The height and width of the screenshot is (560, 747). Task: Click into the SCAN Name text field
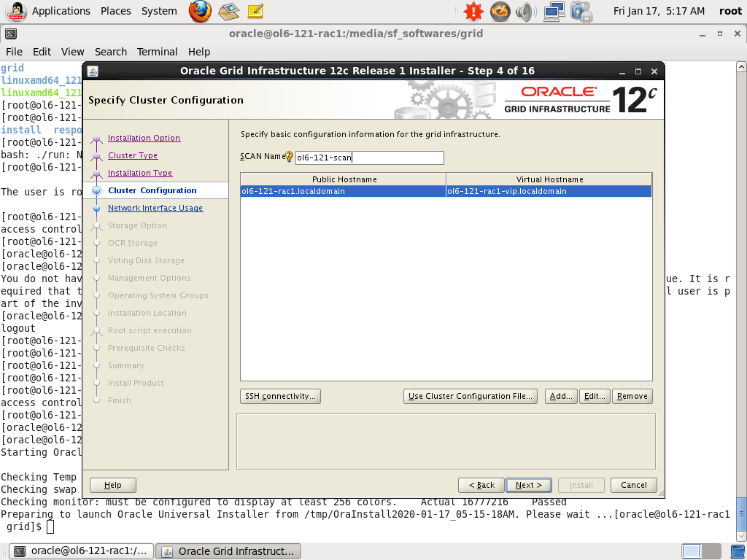(370, 157)
